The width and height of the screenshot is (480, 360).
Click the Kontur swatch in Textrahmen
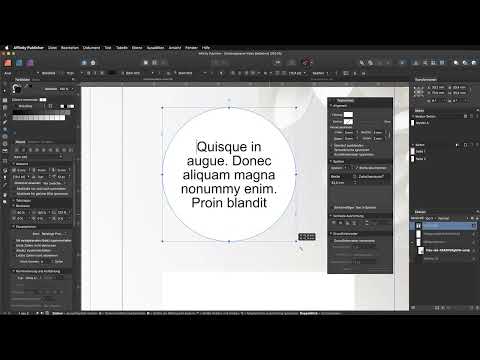click(x=348, y=122)
